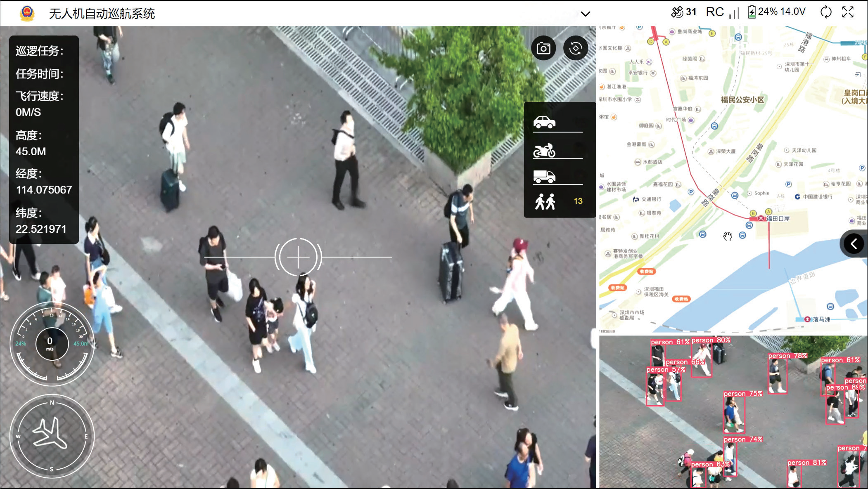Select the car detection icon

pyautogui.click(x=544, y=122)
